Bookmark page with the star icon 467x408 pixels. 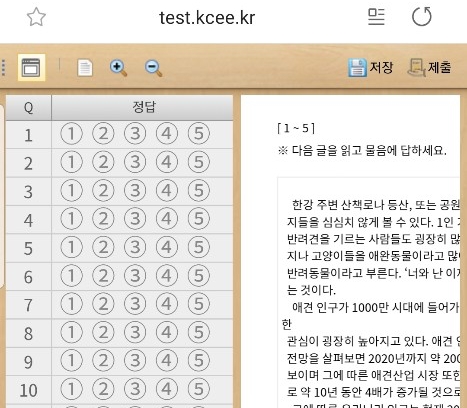[x=36, y=17]
